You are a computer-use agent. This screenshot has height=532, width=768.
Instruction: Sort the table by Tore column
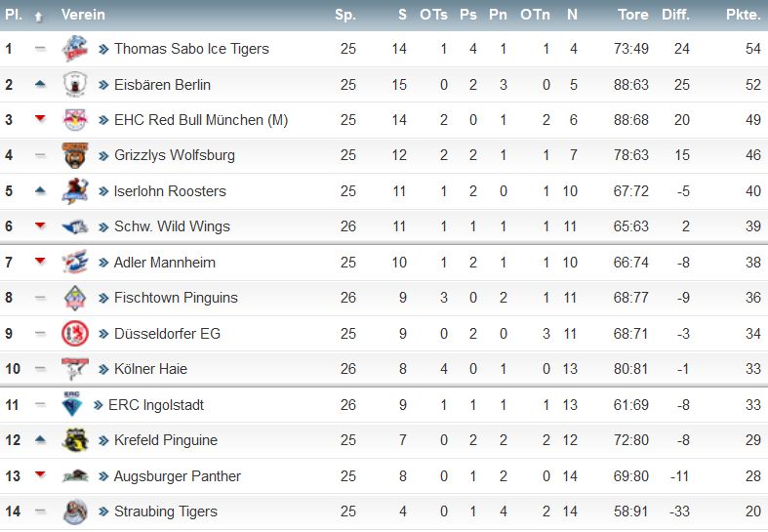tap(632, 15)
